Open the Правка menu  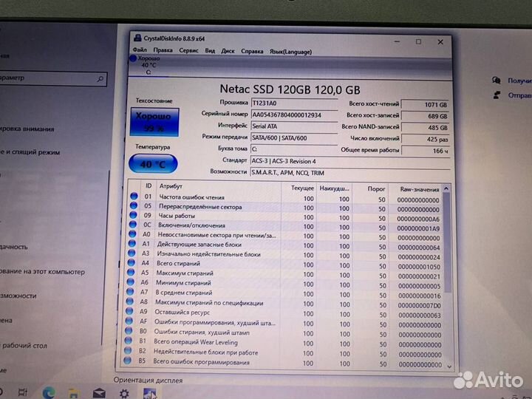163,50
